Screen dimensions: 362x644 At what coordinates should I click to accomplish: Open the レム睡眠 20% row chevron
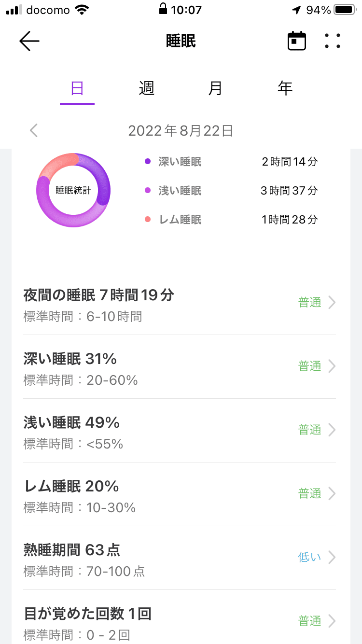pyautogui.click(x=332, y=494)
